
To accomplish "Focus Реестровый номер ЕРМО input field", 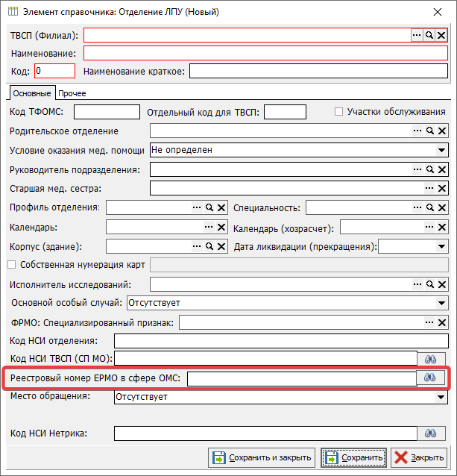I will click(302, 379).
